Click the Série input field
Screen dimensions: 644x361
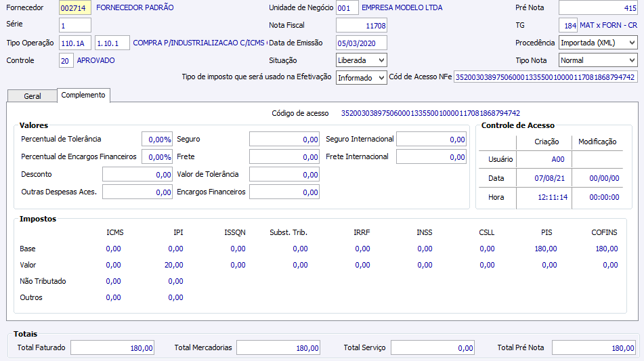pyautogui.click(x=74, y=26)
